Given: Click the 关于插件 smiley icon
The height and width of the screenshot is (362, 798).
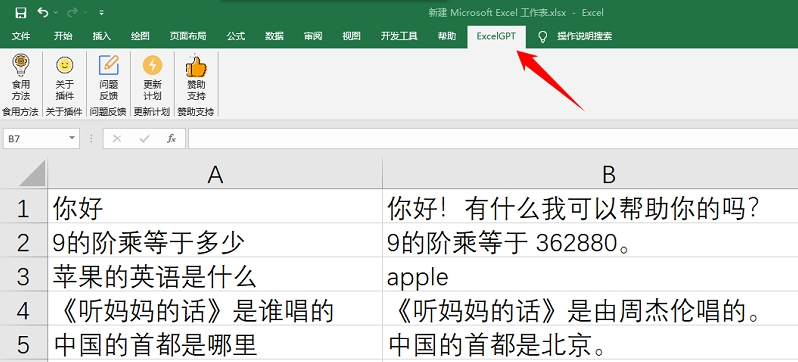Looking at the screenshot, I should (x=65, y=65).
